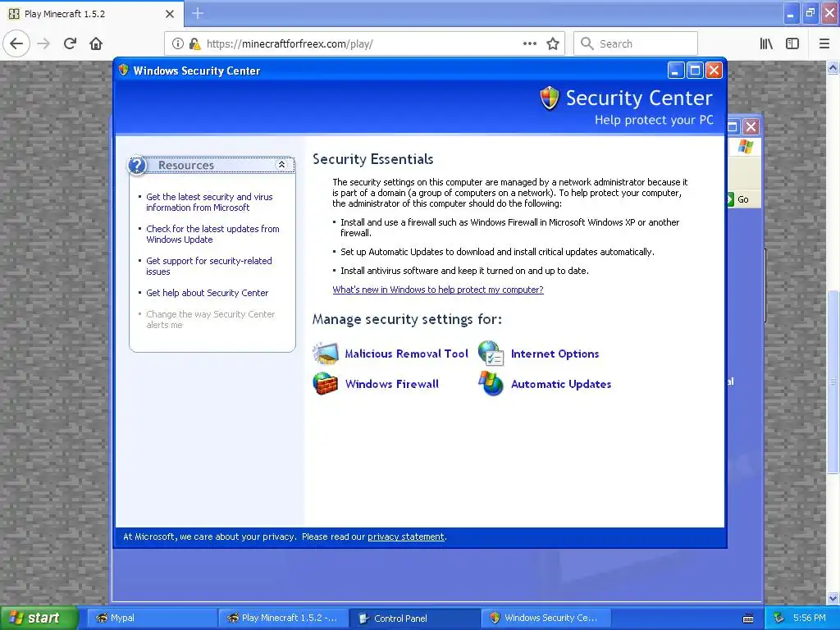
Task: Click the Malicious Removal Tool icon
Action: point(325,354)
